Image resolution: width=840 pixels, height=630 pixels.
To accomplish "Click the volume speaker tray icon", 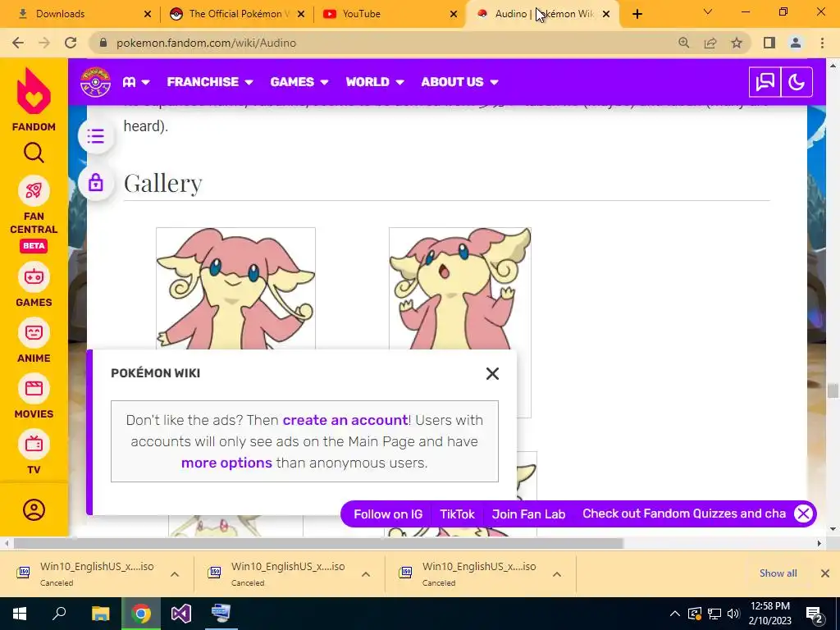I will 733,614.
